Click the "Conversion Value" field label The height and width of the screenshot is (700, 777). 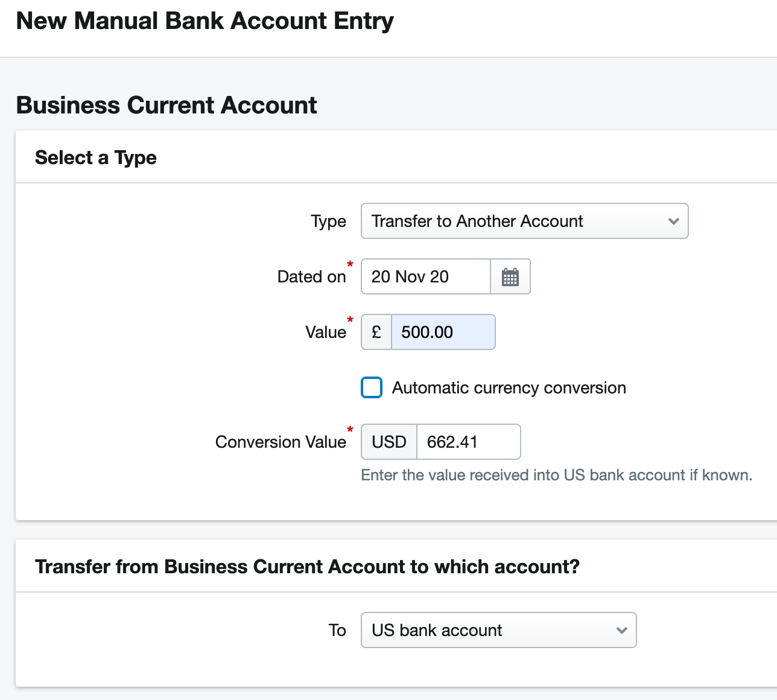[281, 442]
